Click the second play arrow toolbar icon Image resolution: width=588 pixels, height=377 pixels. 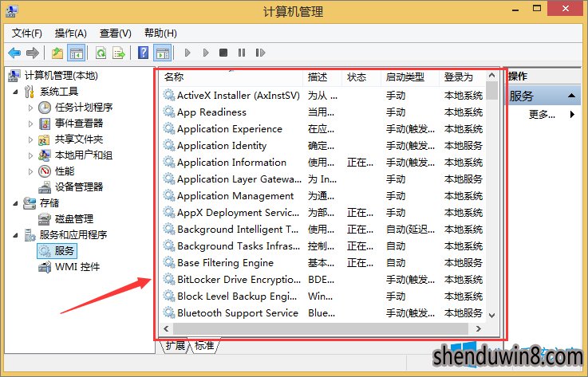point(206,53)
